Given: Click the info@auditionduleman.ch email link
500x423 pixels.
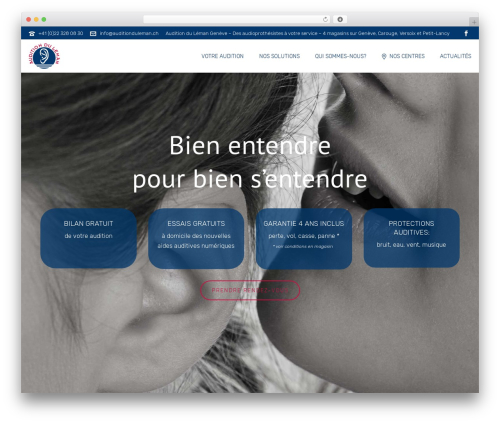Looking at the screenshot, I should [129, 33].
